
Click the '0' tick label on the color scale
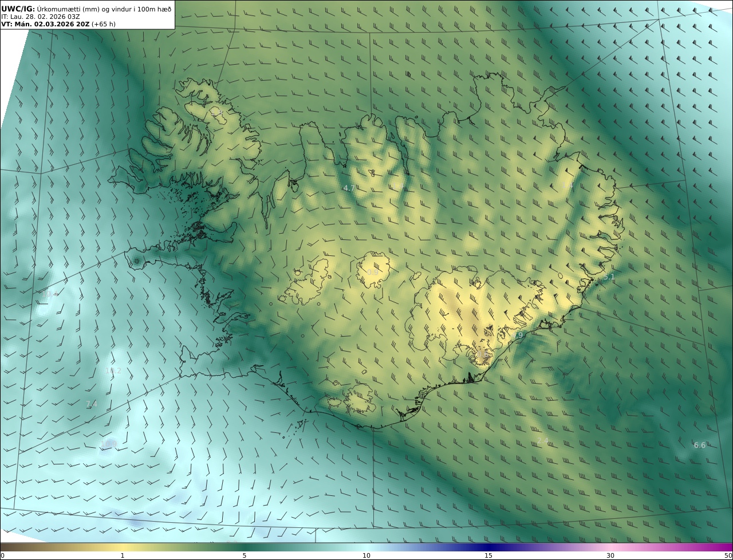pyautogui.click(x=2, y=555)
